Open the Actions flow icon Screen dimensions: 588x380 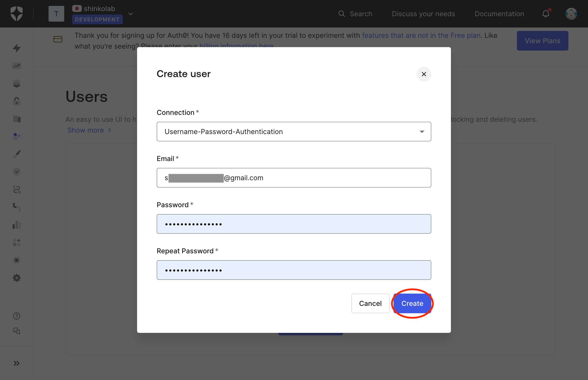tap(16, 190)
